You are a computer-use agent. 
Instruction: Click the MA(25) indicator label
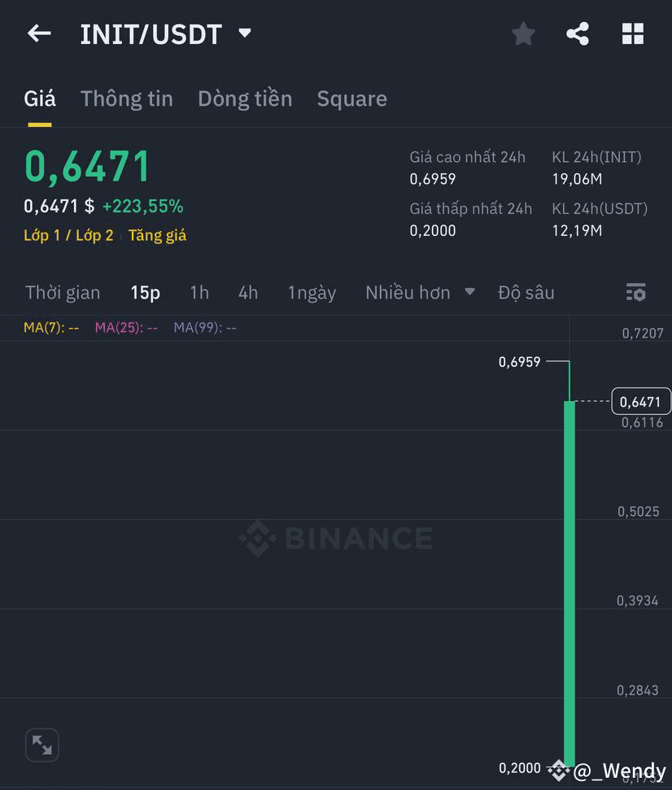[x=126, y=326]
